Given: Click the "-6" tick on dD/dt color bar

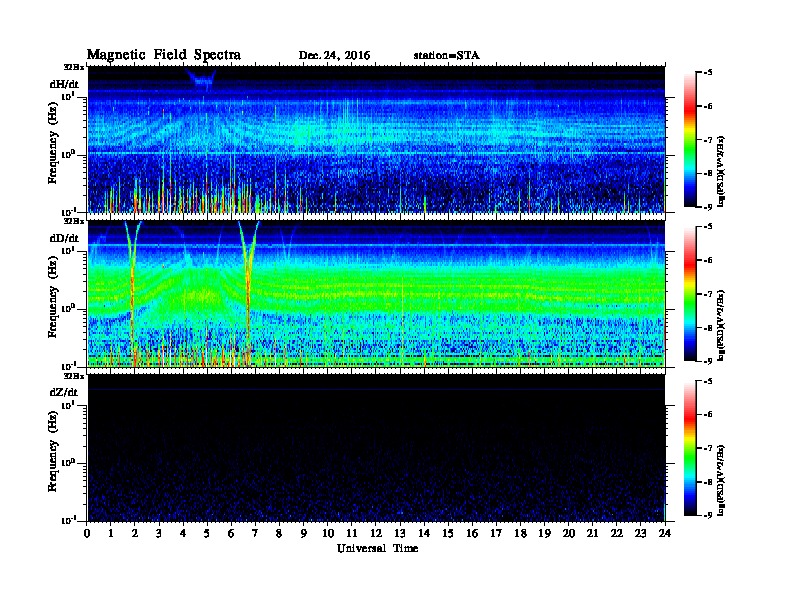Looking at the screenshot, I should click(x=707, y=260).
